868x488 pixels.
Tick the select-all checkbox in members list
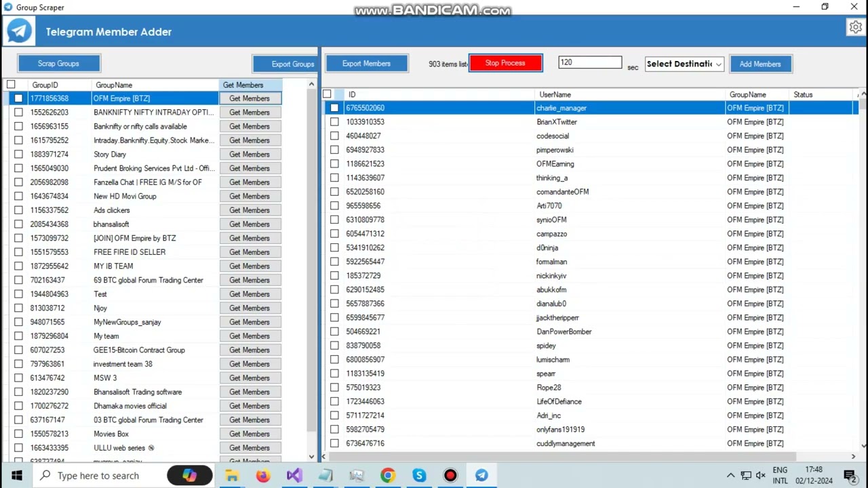pos(327,94)
